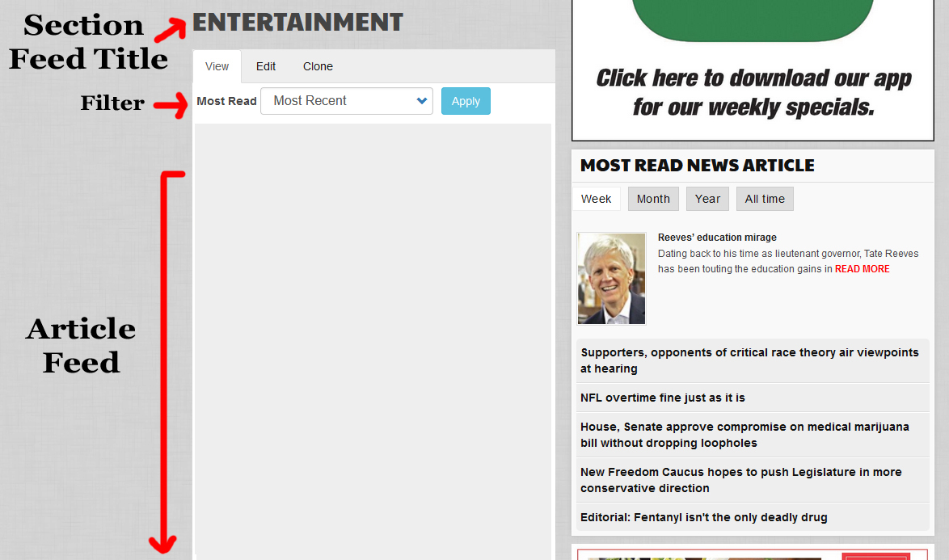This screenshot has height=560, width=949.
Task: Select the Year most read tab
Action: coord(707,199)
